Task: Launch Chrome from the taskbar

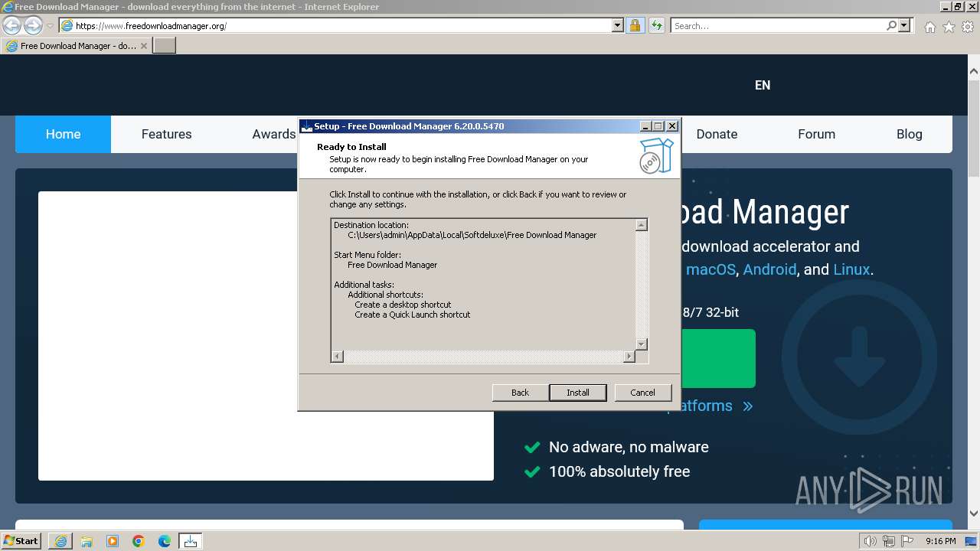Action: click(x=139, y=541)
